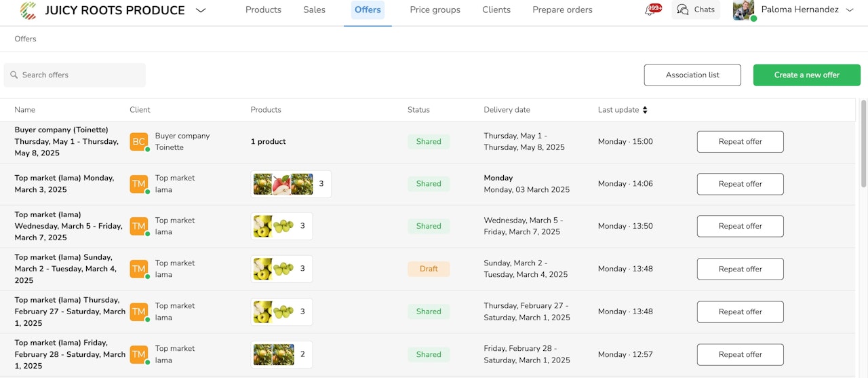868x378 pixels.
Task: Go to the Prepare orders tab
Action: coord(562,10)
